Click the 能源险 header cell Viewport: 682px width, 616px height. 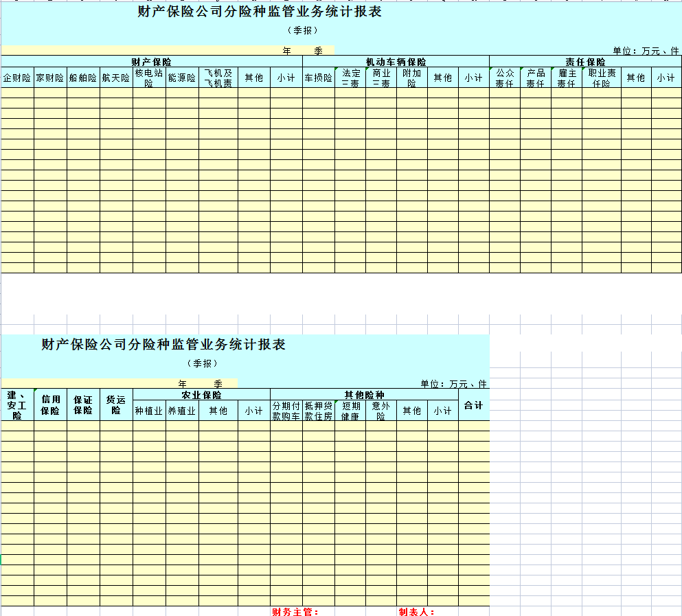[x=182, y=78]
